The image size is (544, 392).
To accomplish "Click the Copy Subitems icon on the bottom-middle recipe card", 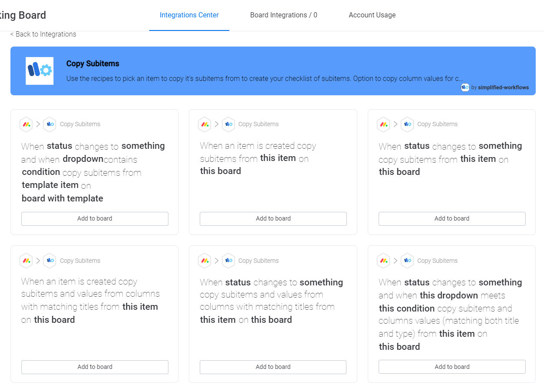I will [x=228, y=261].
